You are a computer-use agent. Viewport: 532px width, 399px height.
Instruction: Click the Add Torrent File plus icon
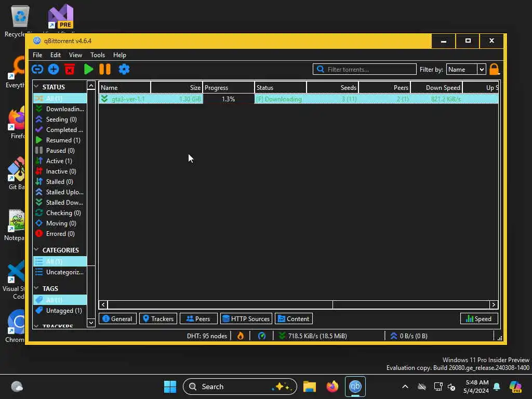[54, 69]
